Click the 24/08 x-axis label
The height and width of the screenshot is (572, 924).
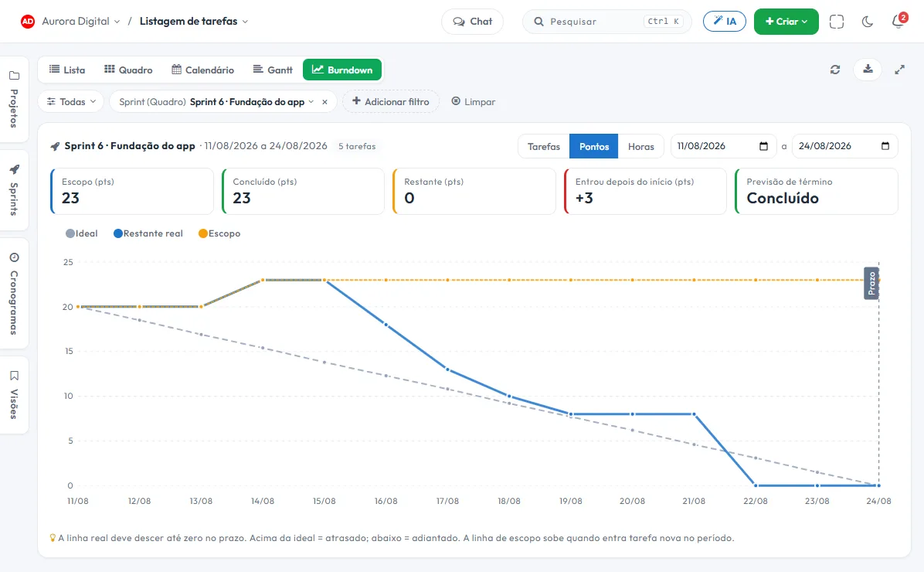tap(878, 501)
